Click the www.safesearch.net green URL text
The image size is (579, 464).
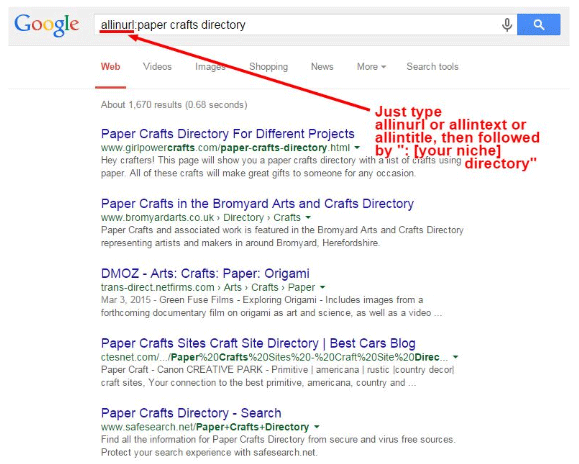tap(205, 427)
